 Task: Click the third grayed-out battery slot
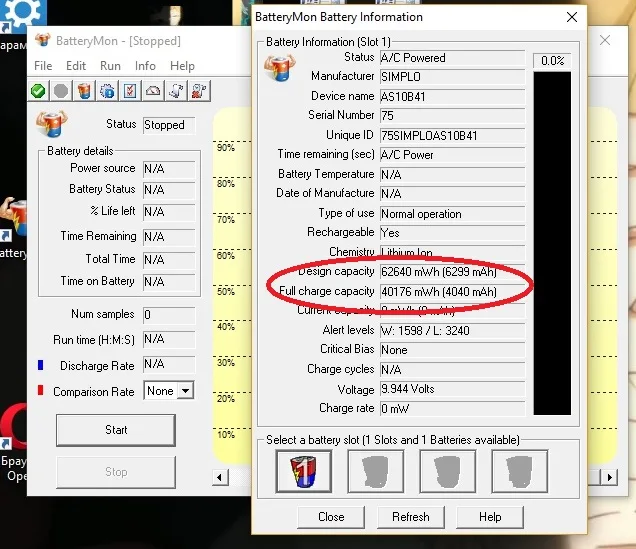[x=447, y=471]
